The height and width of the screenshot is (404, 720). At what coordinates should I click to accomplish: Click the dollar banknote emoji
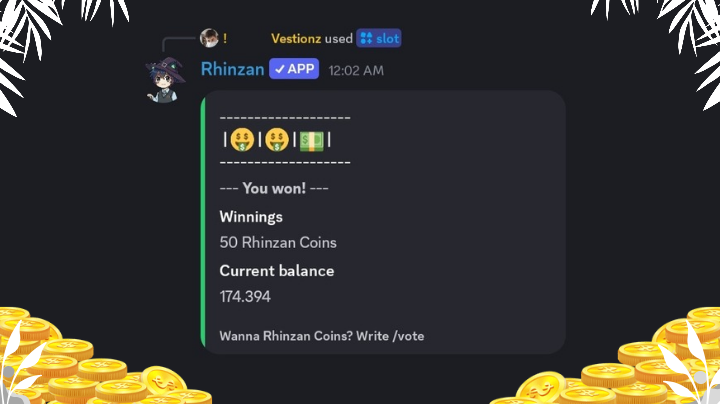312,140
